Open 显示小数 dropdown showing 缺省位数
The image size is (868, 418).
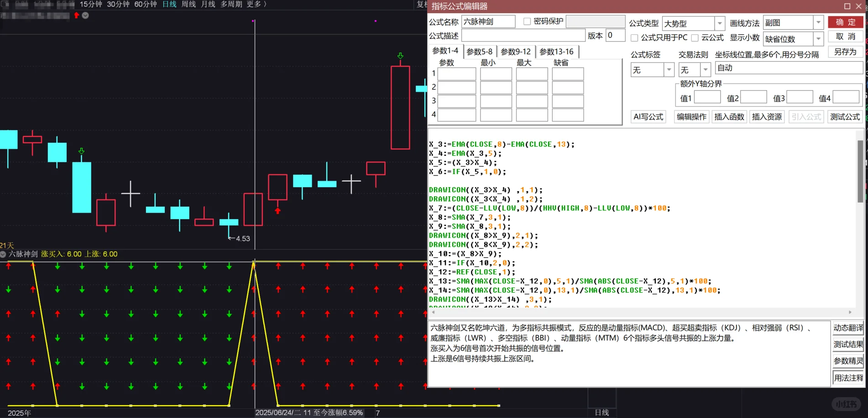[818, 39]
